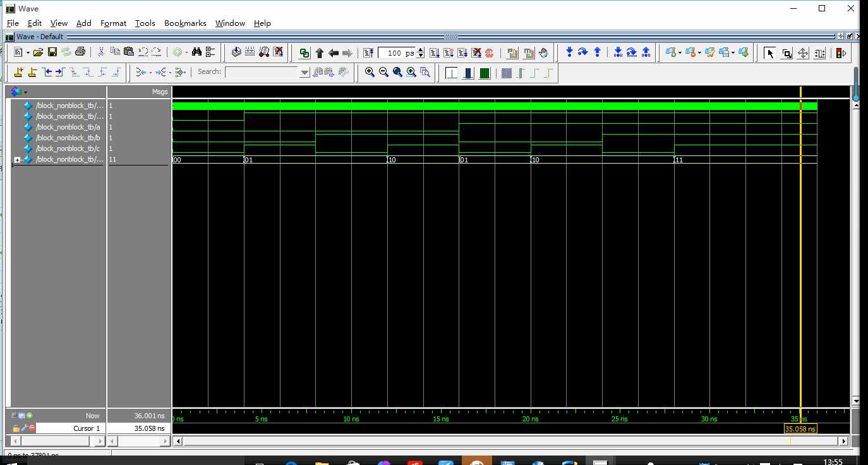Click the Save floppy disk icon
868x465 pixels.
click(x=52, y=52)
